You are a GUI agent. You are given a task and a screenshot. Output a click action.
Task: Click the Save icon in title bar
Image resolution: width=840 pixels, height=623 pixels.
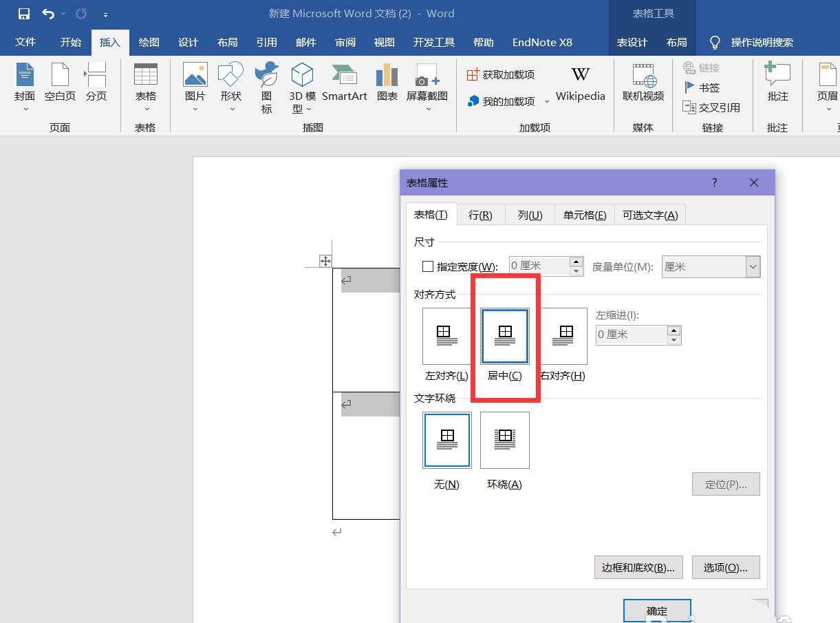click(23, 14)
